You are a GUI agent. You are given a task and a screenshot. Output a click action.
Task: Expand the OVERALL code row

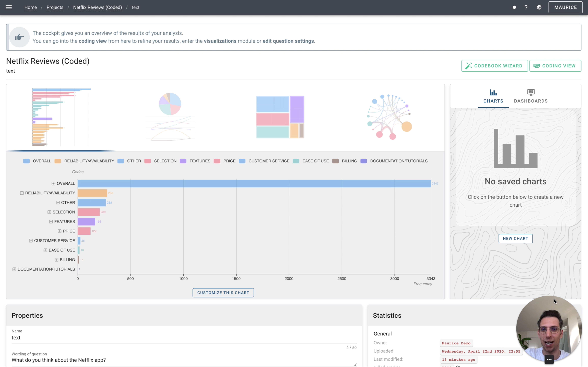point(53,183)
